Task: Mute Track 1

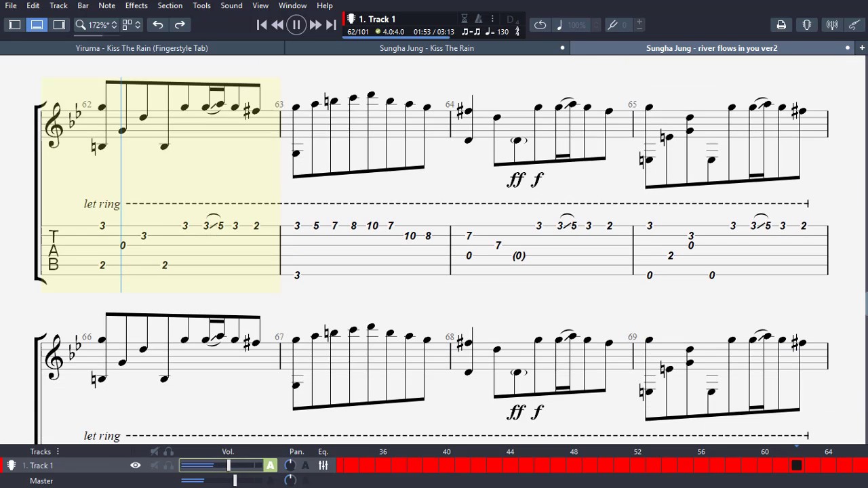Action: [155, 466]
